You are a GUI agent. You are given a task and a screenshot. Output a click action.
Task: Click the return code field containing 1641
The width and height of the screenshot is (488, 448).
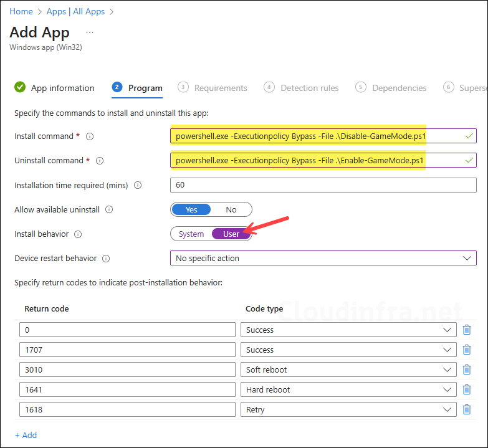(127, 389)
